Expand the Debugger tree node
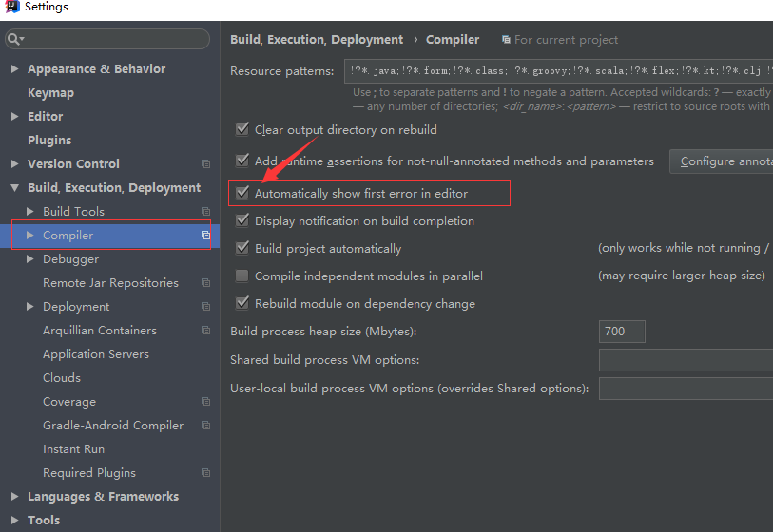Screen dimensions: 773x532 [30, 259]
